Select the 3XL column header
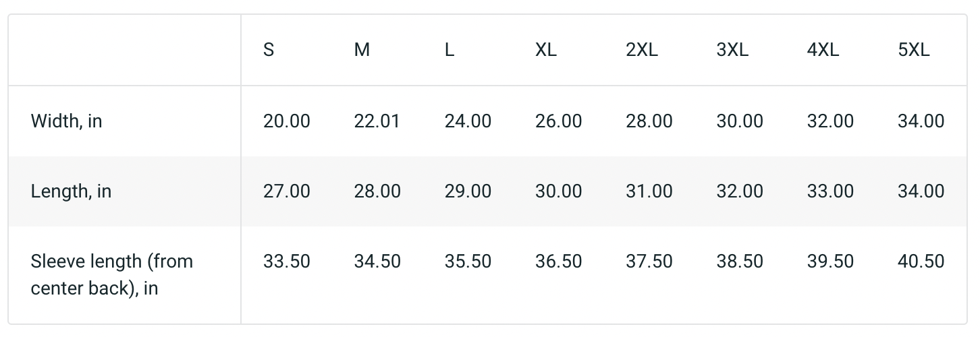The image size is (980, 337). [732, 50]
